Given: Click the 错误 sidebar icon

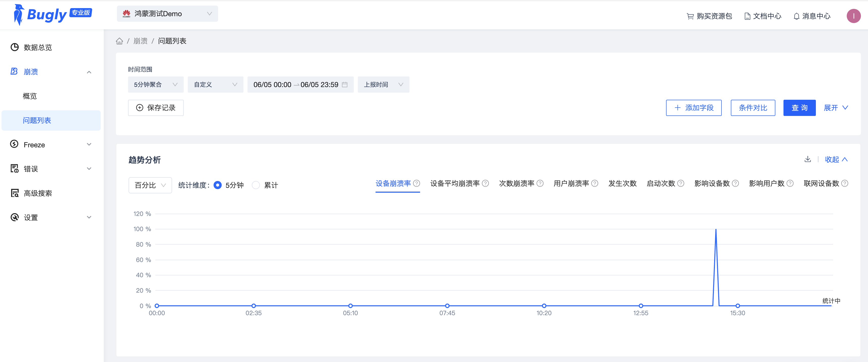Looking at the screenshot, I should [14, 169].
